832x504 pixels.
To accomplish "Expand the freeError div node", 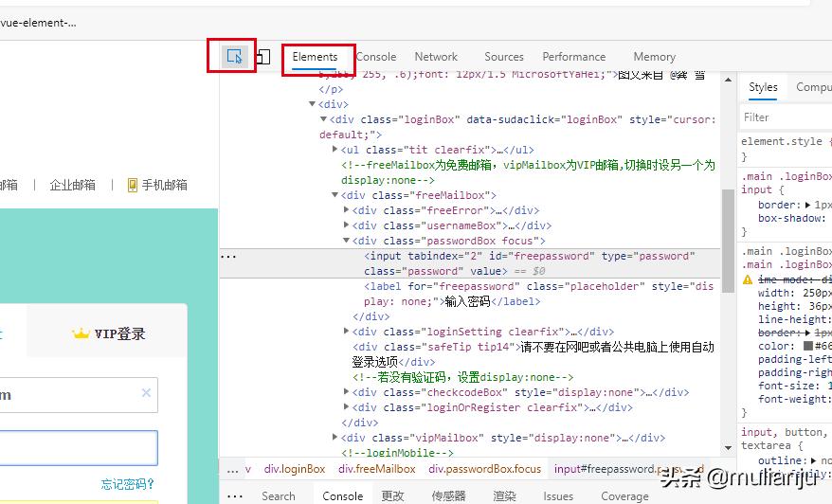I will [346, 209].
